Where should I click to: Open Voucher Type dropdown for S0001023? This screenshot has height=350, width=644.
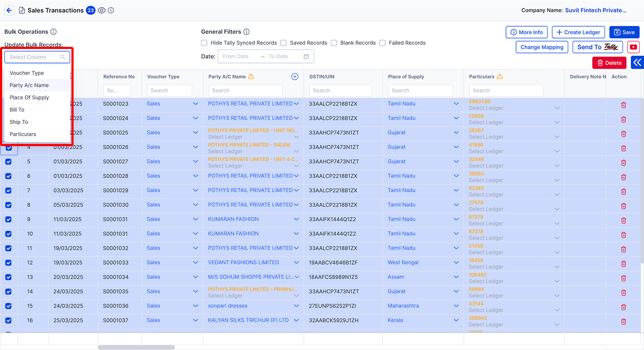click(196, 104)
